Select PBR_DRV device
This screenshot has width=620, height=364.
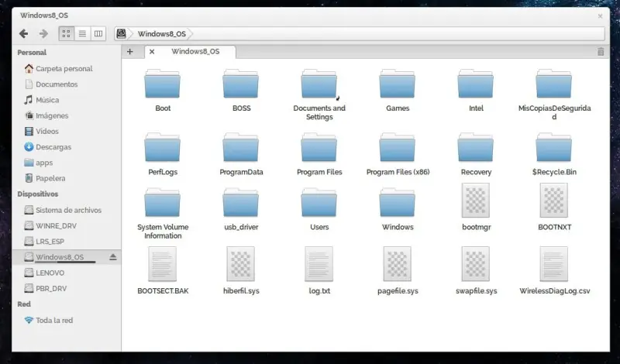pos(67,289)
